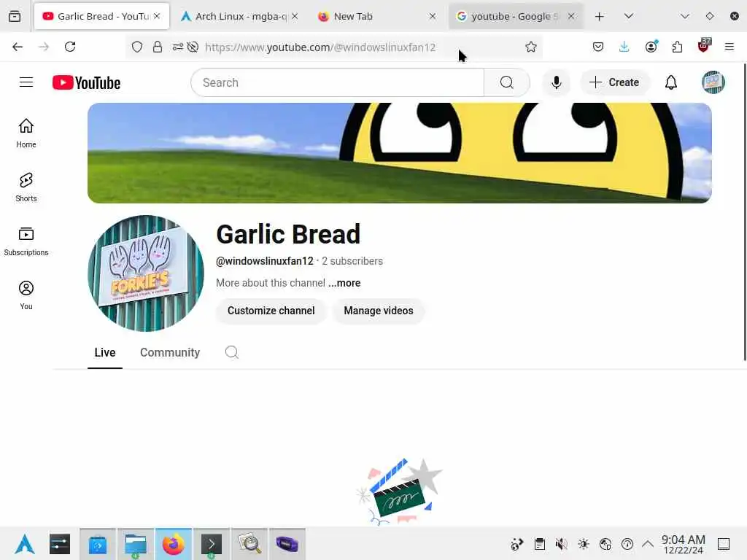Switch to Arch Linux mgba browser tab

tap(235, 16)
